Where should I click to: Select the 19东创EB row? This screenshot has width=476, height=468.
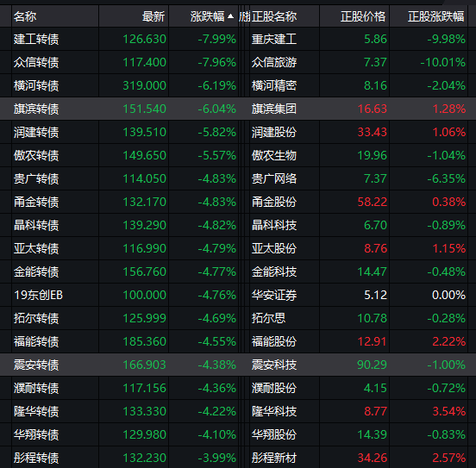click(238, 295)
